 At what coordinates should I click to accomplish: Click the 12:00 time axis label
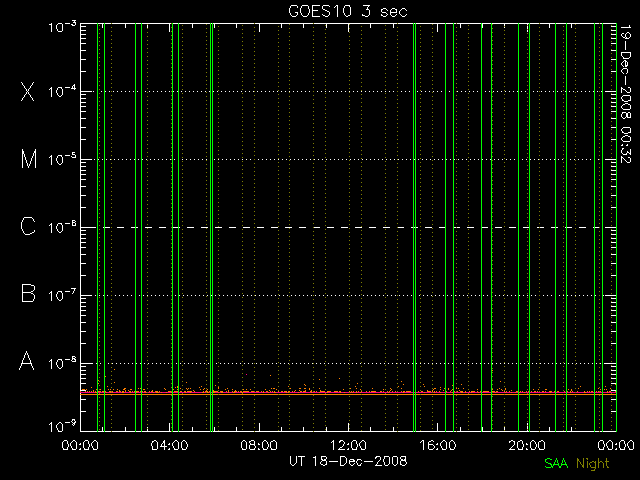point(348,445)
